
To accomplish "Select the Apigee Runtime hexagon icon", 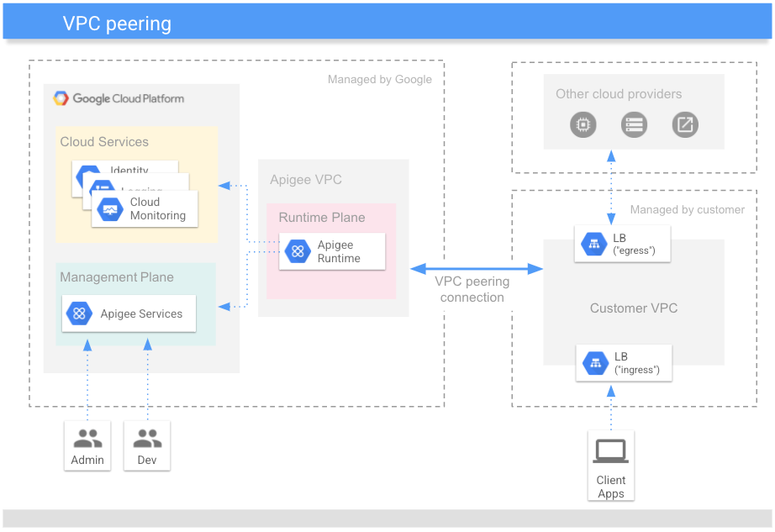I will click(x=298, y=250).
